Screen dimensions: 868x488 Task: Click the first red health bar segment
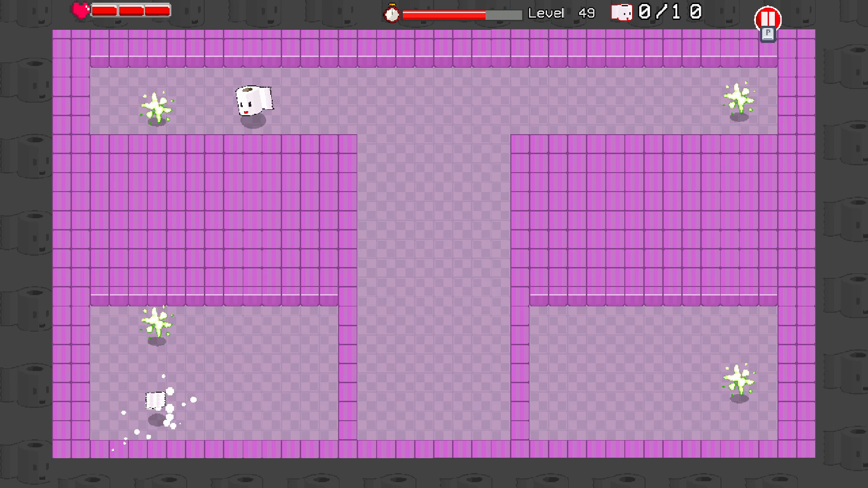104,10
